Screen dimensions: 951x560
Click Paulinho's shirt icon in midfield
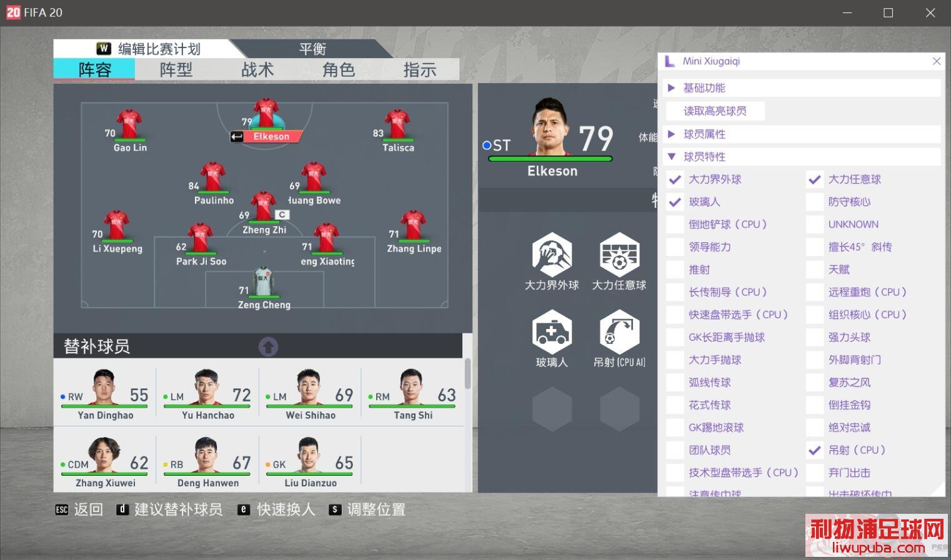click(212, 177)
